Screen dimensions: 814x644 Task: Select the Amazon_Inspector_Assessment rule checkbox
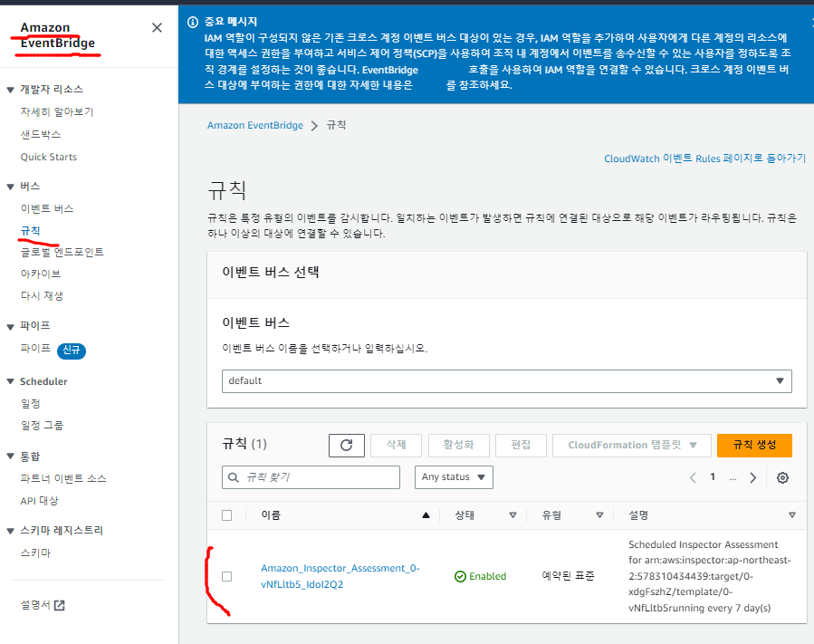pyautogui.click(x=227, y=576)
